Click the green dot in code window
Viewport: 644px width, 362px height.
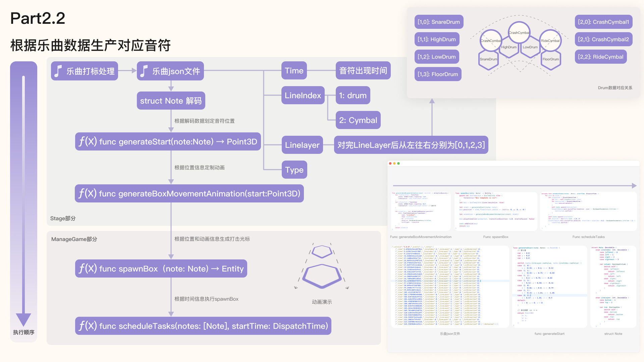[398, 164]
